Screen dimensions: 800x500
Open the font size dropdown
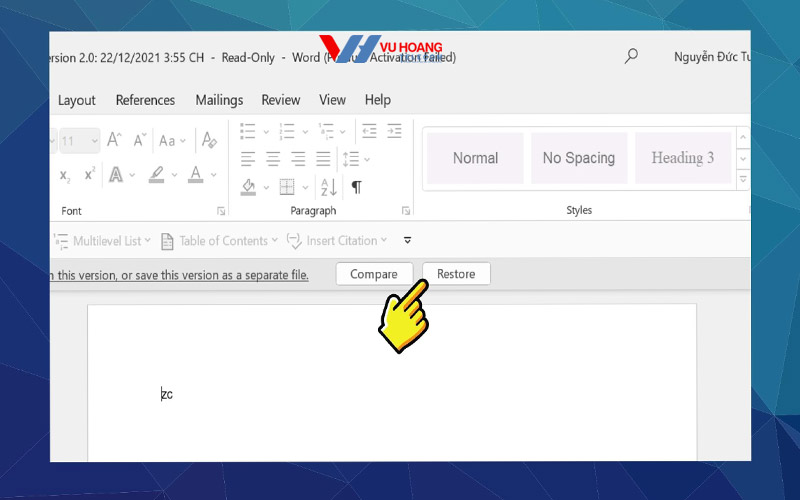pos(94,141)
